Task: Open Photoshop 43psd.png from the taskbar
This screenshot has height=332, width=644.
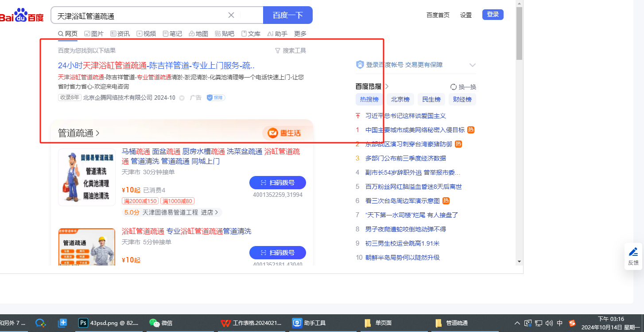Action: click(83, 323)
